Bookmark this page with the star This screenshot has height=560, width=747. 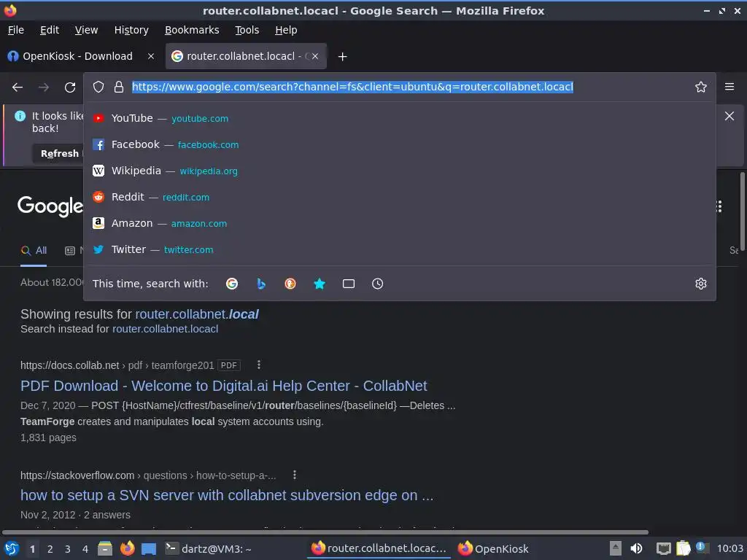pos(701,87)
